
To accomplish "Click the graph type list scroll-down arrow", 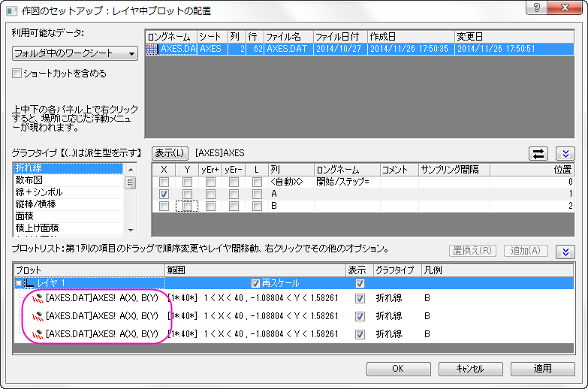I will [x=131, y=230].
